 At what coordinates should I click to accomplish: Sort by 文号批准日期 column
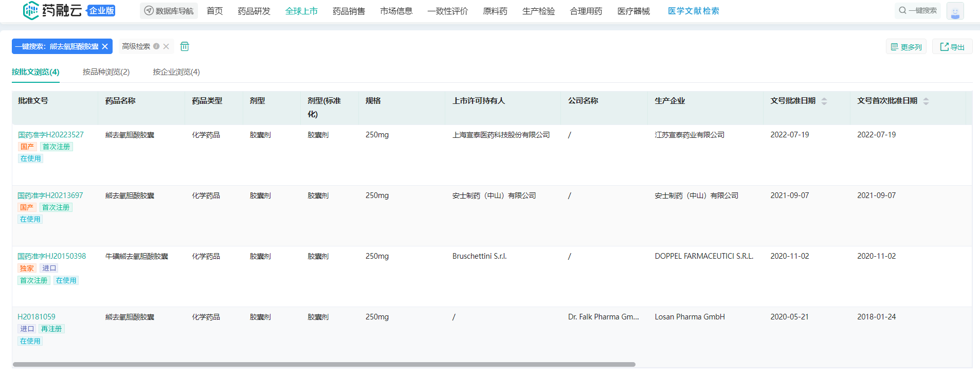824,101
